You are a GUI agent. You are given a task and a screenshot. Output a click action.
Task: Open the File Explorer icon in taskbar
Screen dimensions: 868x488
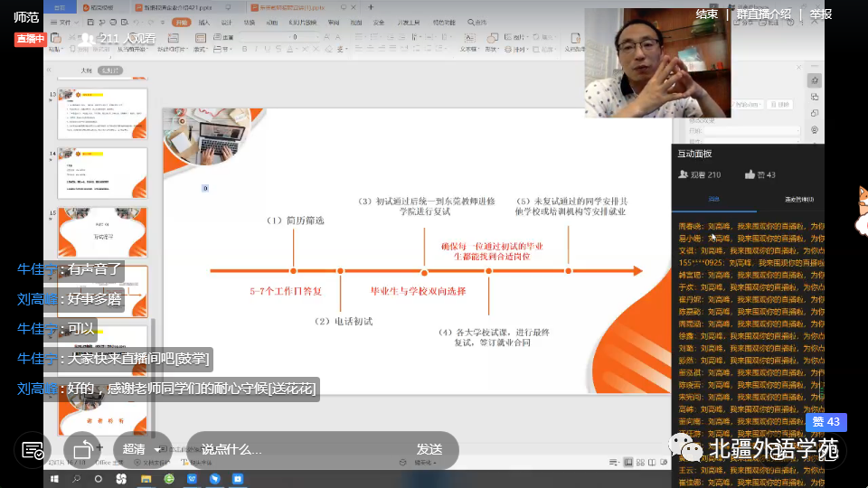pos(144,478)
